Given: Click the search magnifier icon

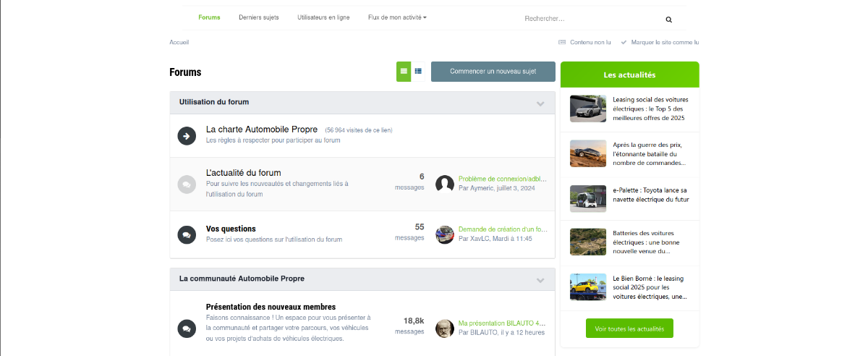Looking at the screenshot, I should [x=669, y=20].
